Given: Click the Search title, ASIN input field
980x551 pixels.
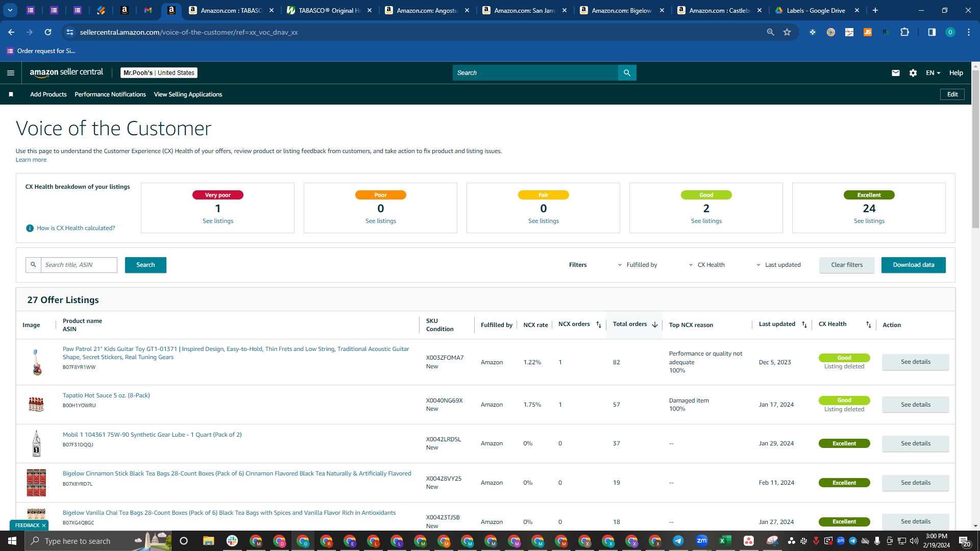Looking at the screenshot, I should [x=79, y=265].
